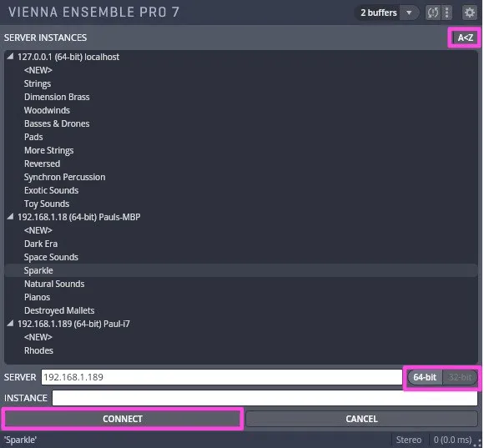
Task: Collapse the 192.168.1.189 Paul-i7 server
Action: tap(10, 324)
